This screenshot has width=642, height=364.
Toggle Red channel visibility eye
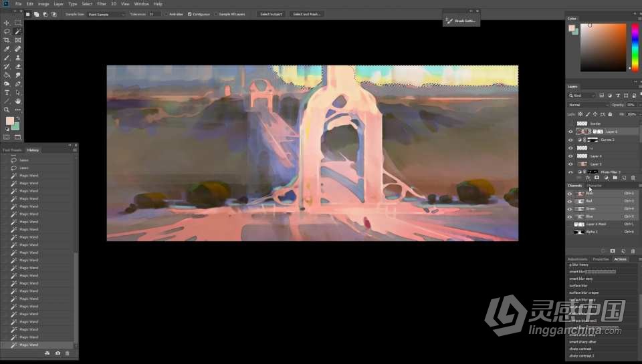570,201
